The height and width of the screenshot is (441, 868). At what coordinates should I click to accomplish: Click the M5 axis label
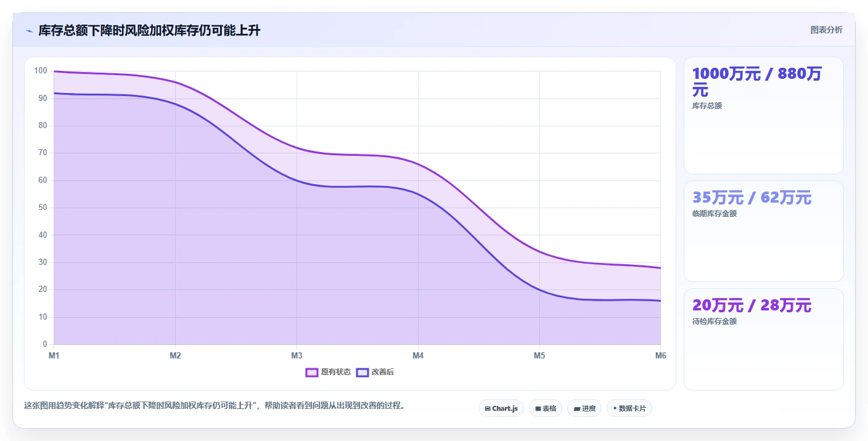pyautogui.click(x=539, y=355)
